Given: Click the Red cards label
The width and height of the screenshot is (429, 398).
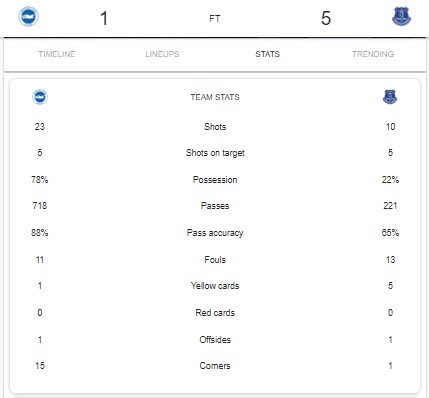Looking at the screenshot, I should point(215,313).
